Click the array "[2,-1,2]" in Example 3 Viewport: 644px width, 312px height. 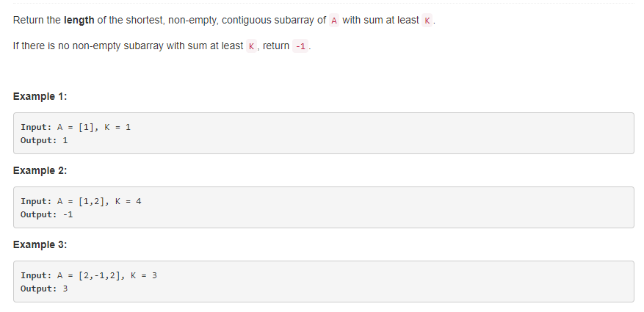[x=101, y=275]
